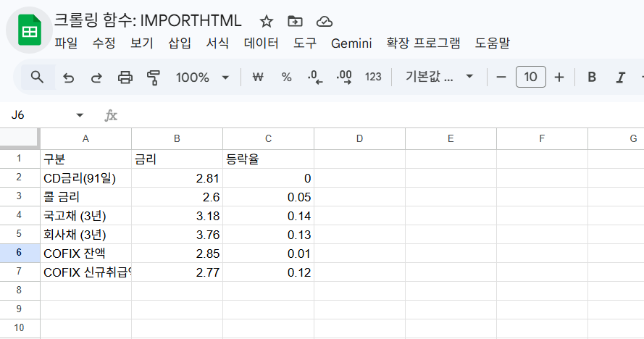Screen dimensions: 644x339
Task: Open the 확장 프로그램 menu
Action: 423,43
